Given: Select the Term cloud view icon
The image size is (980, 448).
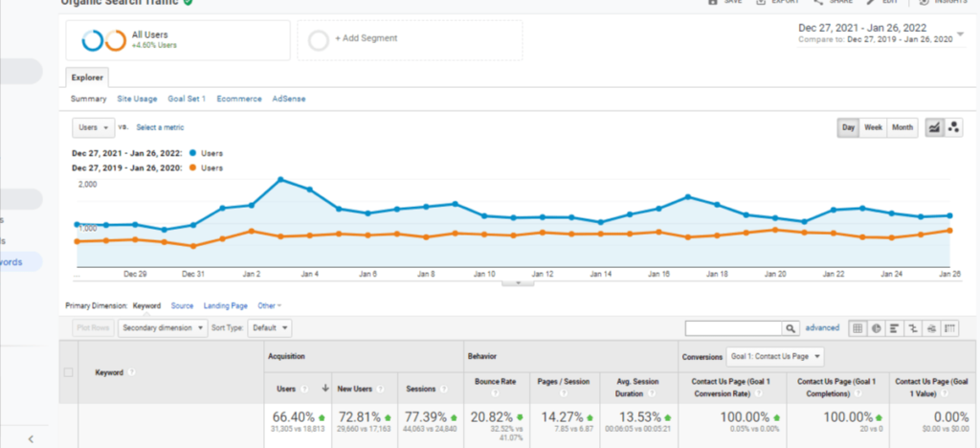Looking at the screenshot, I should pyautogui.click(x=932, y=328).
